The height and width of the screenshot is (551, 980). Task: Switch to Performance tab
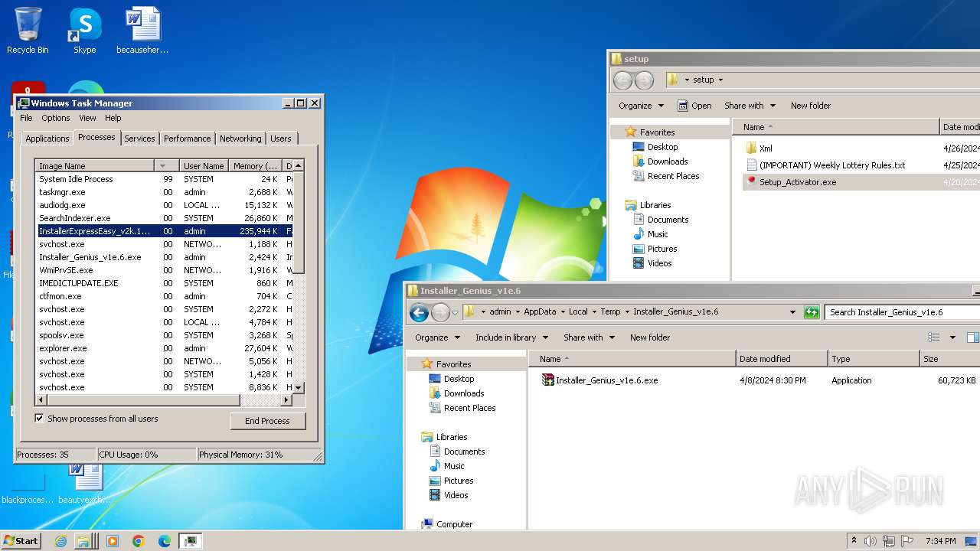coord(187,139)
